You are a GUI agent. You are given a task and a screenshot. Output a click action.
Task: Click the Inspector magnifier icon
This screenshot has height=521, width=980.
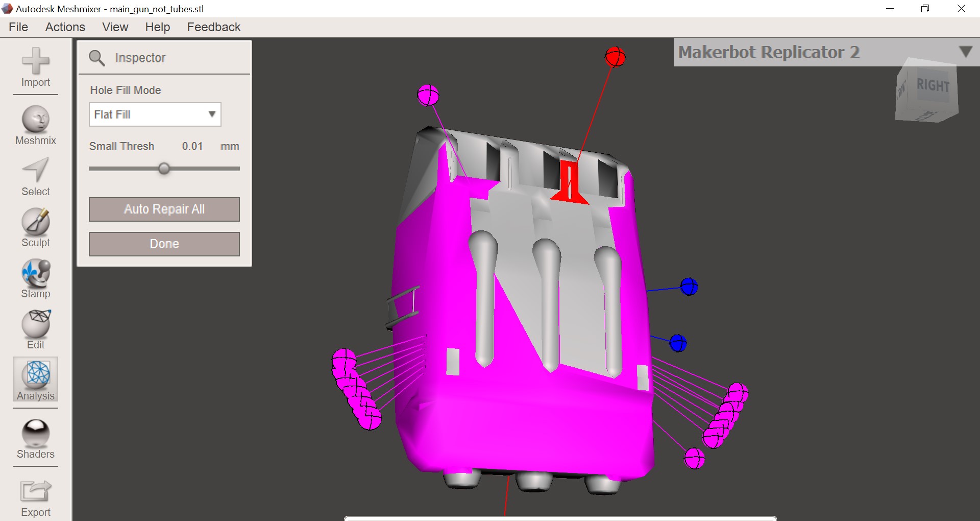[96, 58]
